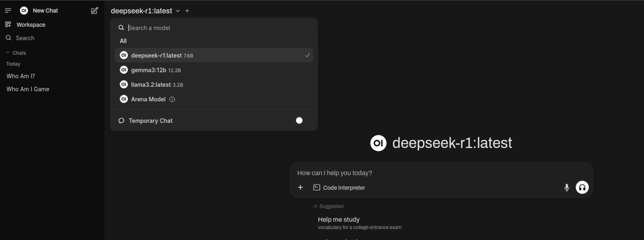Screen dimensions: 644x240
Task: Open the 'Who Am I Game' chat
Action: 28,89
